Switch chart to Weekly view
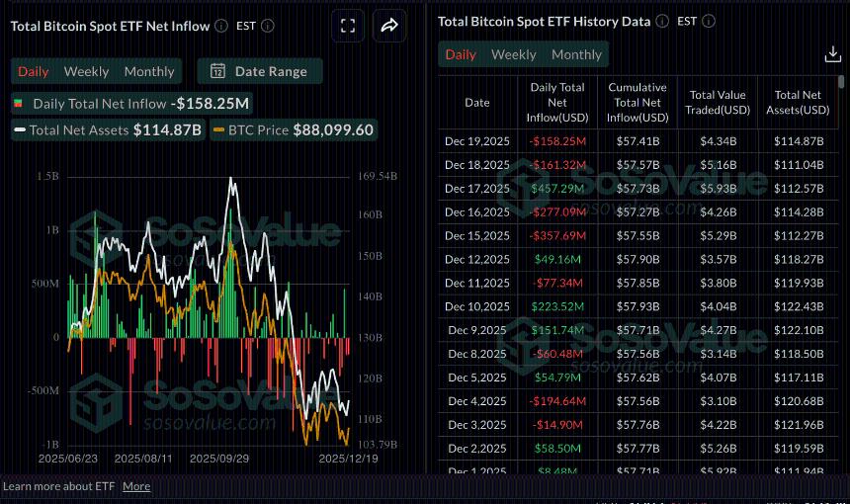 pos(86,71)
